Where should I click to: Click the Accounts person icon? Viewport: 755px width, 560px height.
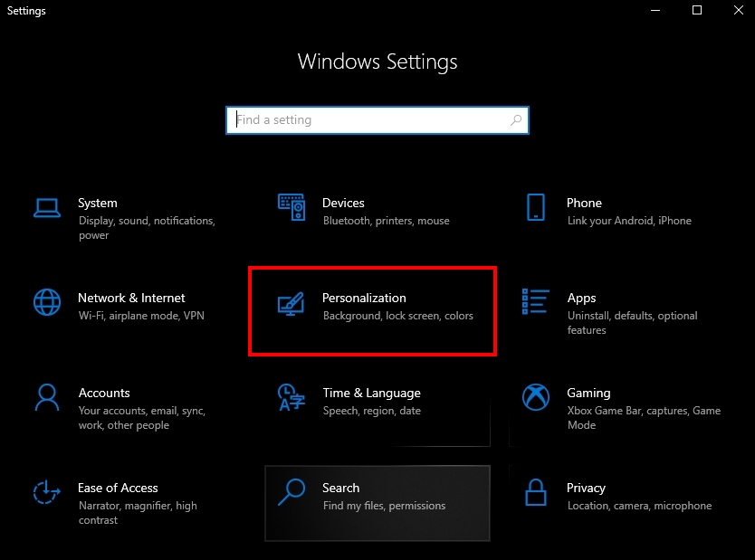coord(47,397)
